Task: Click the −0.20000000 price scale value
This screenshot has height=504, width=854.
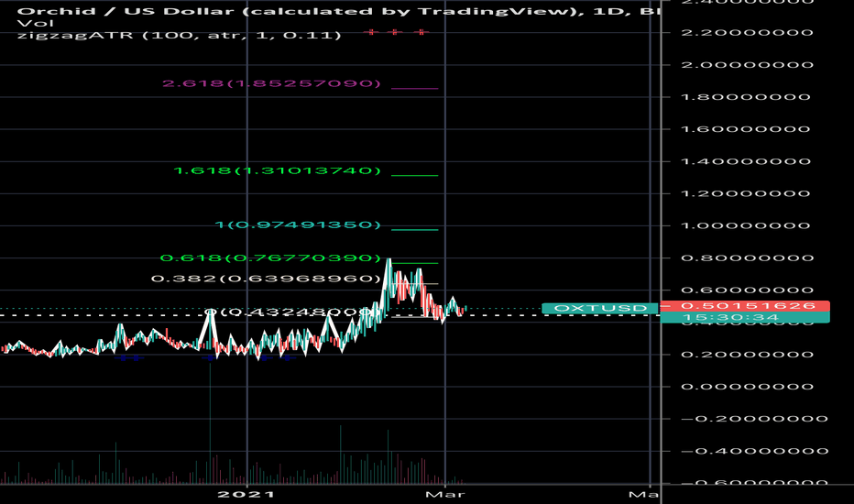Action: (x=754, y=419)
